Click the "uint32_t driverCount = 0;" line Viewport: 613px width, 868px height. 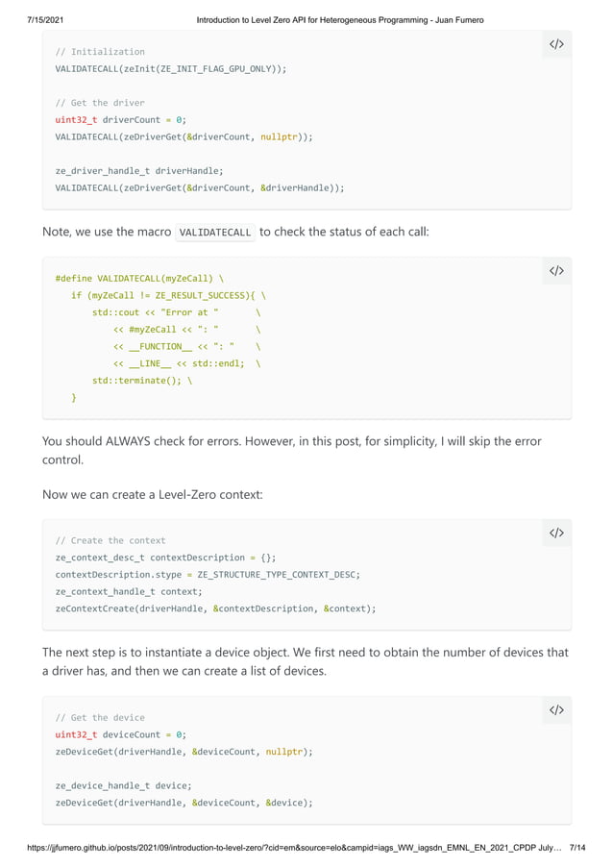point(120,120)
